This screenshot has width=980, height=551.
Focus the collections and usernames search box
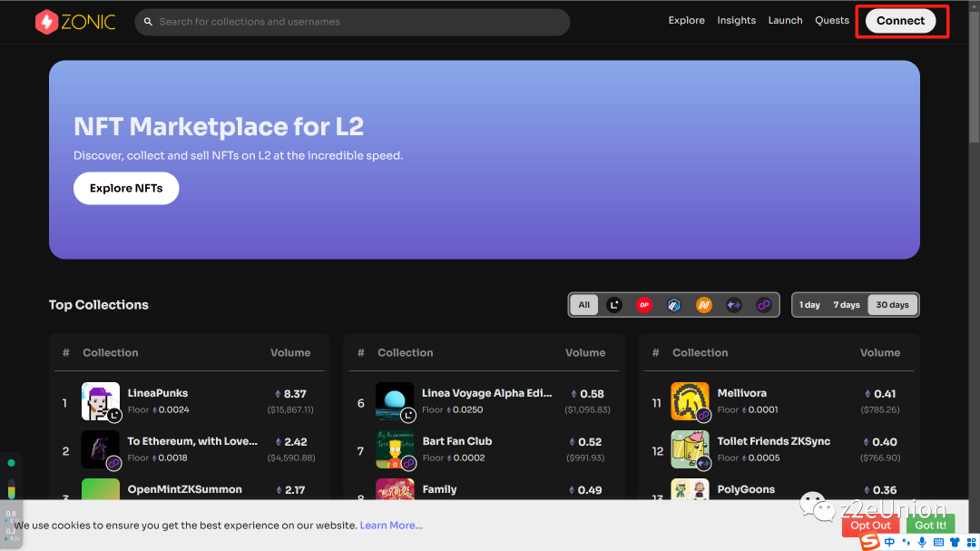point(354,22)
